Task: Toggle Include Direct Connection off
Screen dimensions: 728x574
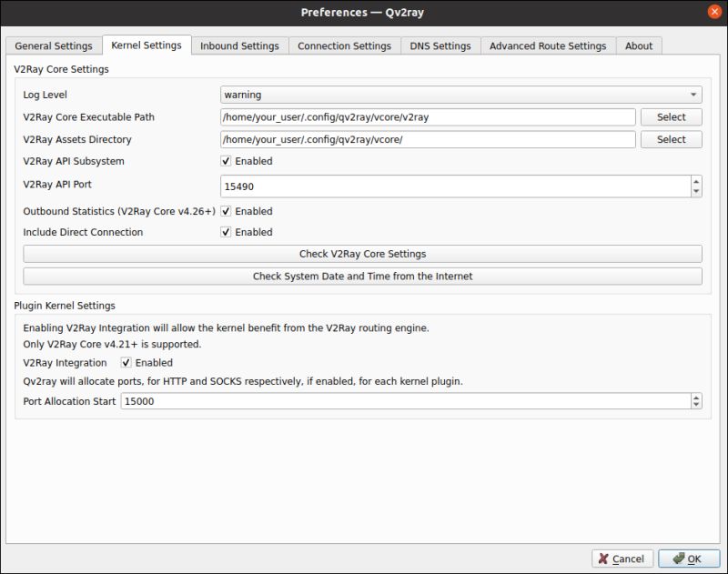Action: [x=224, y=232]
